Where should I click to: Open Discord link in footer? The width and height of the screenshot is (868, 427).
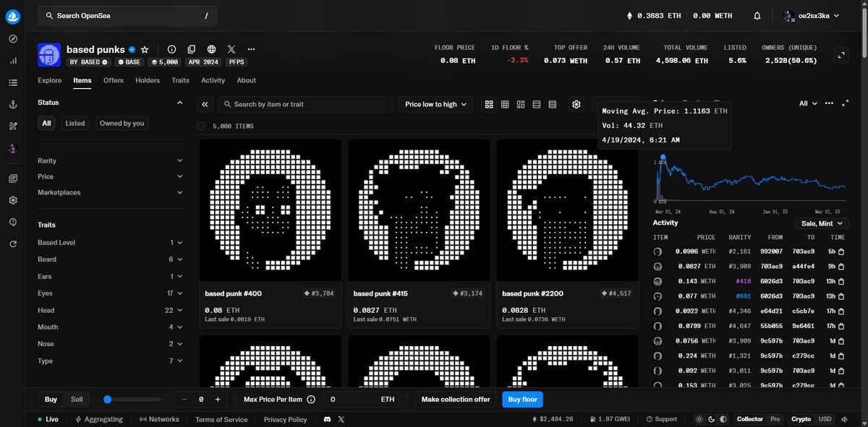coord(327,419)
